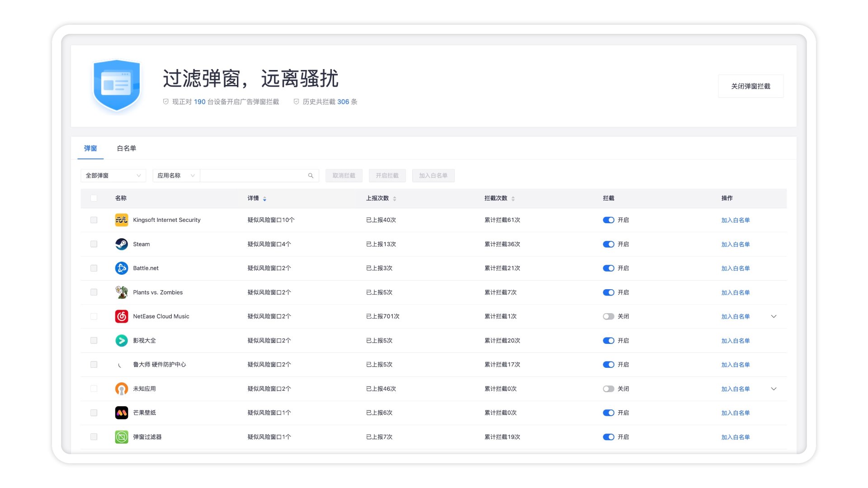The image size is (868, 488).
Task: Click the 影视大全 app icon
Action: tap(121, 340)
